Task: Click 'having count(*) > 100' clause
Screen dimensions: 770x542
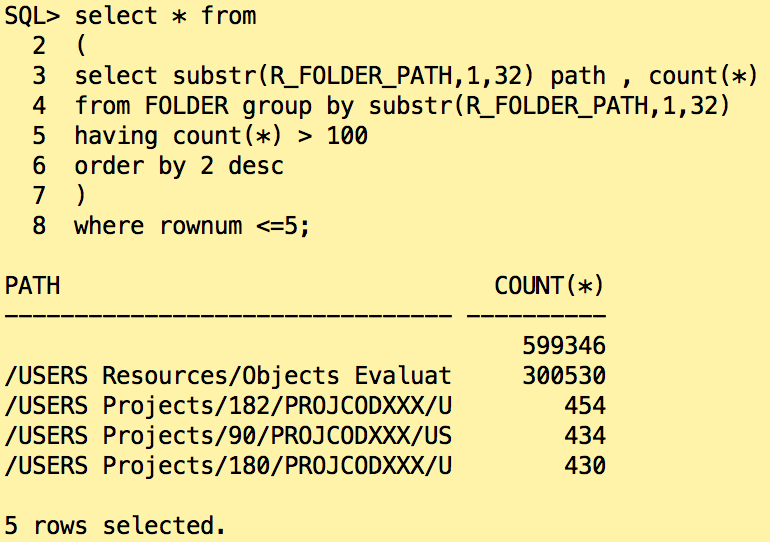Action: click(x=221, y=136)
